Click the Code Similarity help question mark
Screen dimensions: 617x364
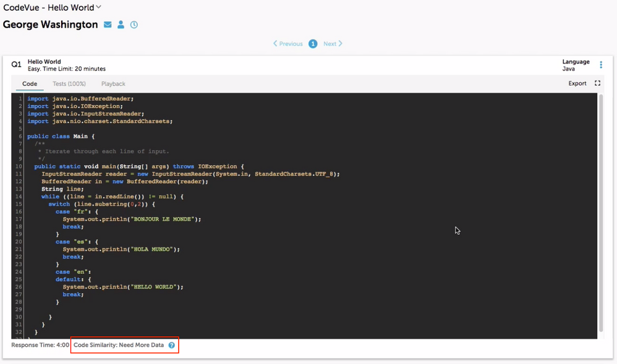coord(172,345)
